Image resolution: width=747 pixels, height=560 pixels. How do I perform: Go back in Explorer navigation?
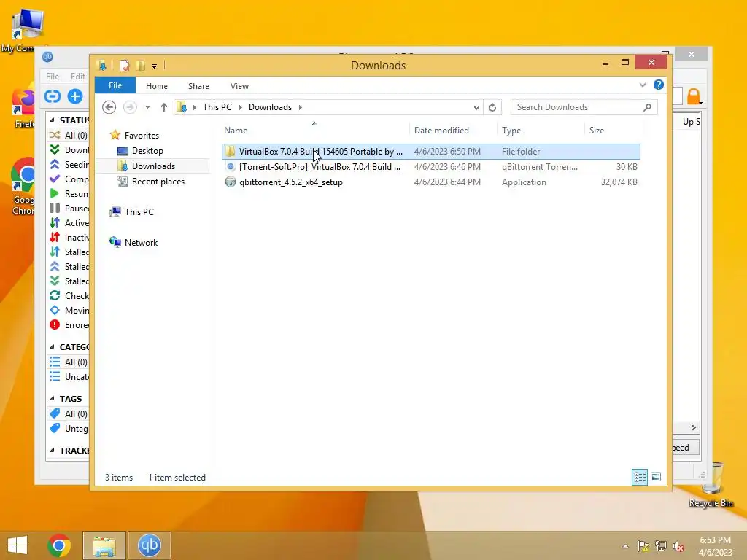[109, 107]
